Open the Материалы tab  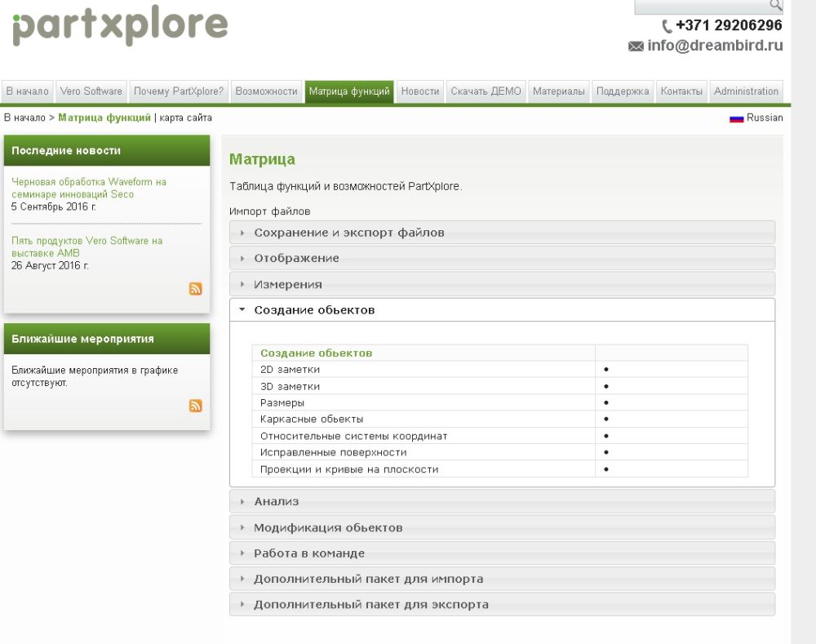click(559, 91)
